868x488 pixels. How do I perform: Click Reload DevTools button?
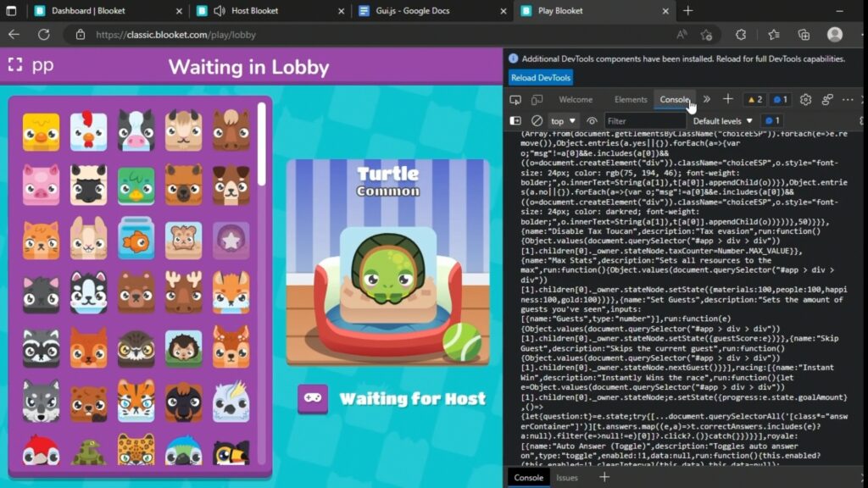tap(541, 77)
